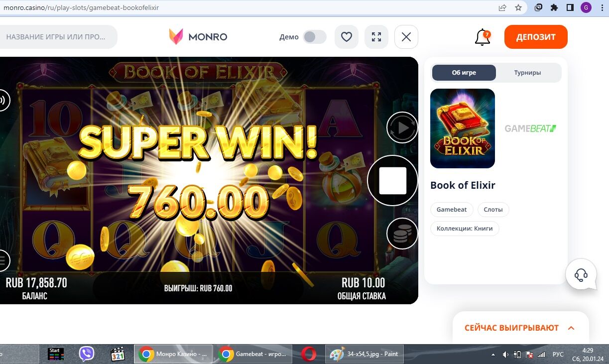Open live support headset chat icon
Screen dimensions: 609x364
click(581, 274)
